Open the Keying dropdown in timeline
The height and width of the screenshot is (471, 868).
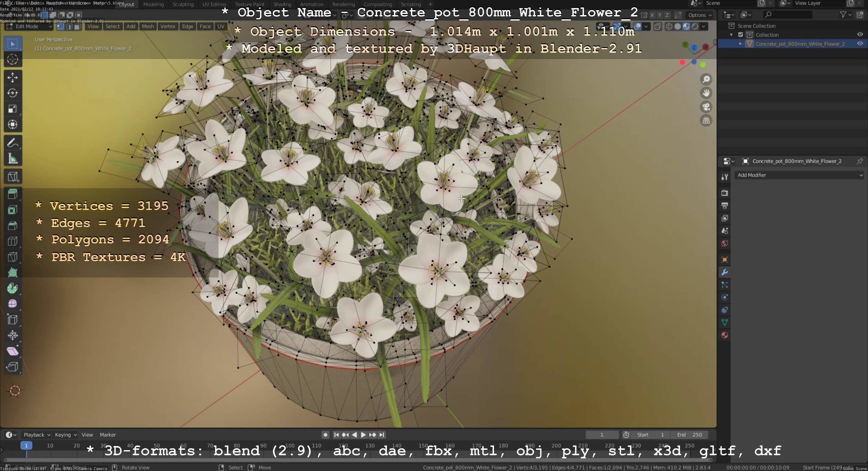click(66, 435)
